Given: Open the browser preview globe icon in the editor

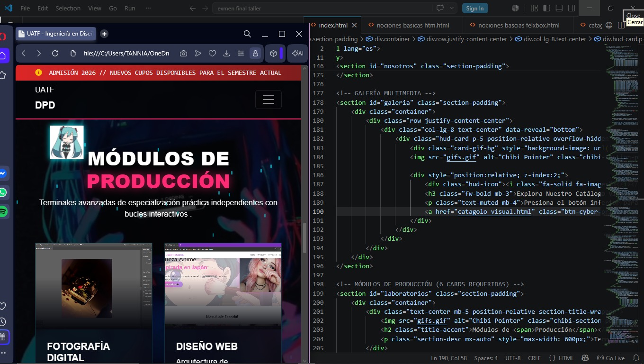Looking at the screenshot, I should pos(609,25).
